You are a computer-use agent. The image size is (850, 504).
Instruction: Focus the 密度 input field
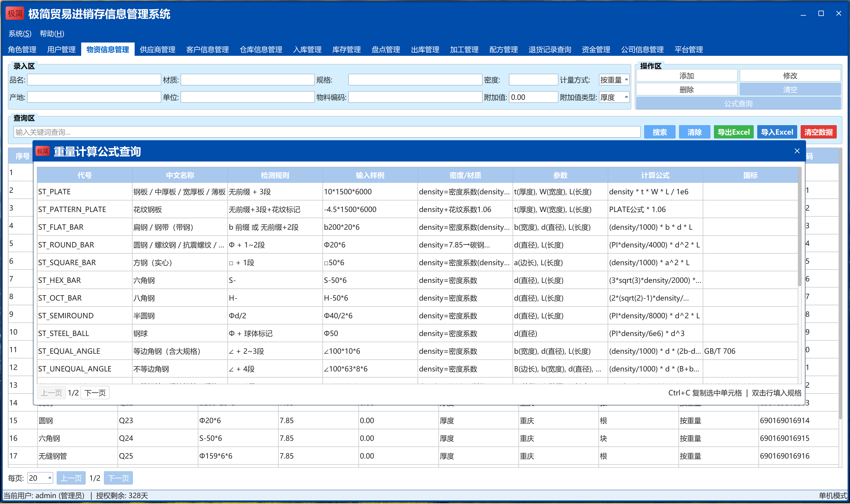point(533,80)
